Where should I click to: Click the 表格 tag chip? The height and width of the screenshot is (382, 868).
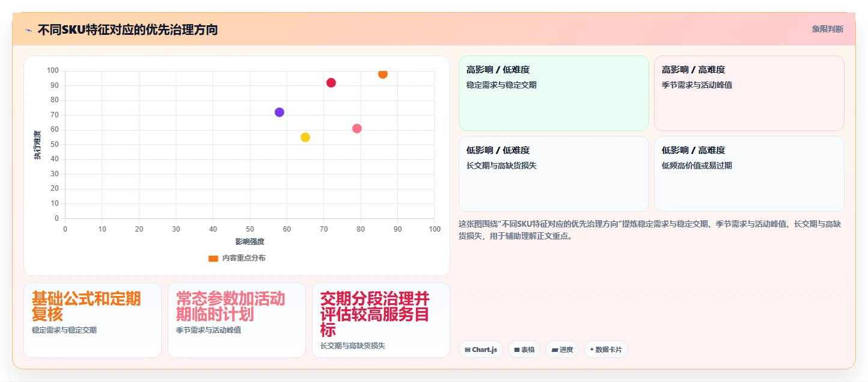[x=524, y=350]
